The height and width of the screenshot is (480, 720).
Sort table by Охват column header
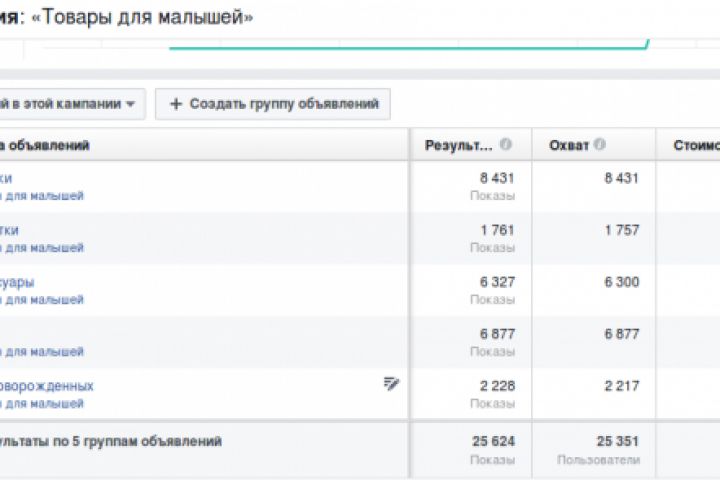pos(569,145)
